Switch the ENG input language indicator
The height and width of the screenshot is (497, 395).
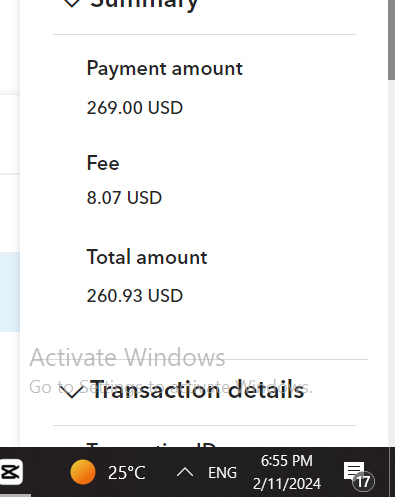click(222, 472)
